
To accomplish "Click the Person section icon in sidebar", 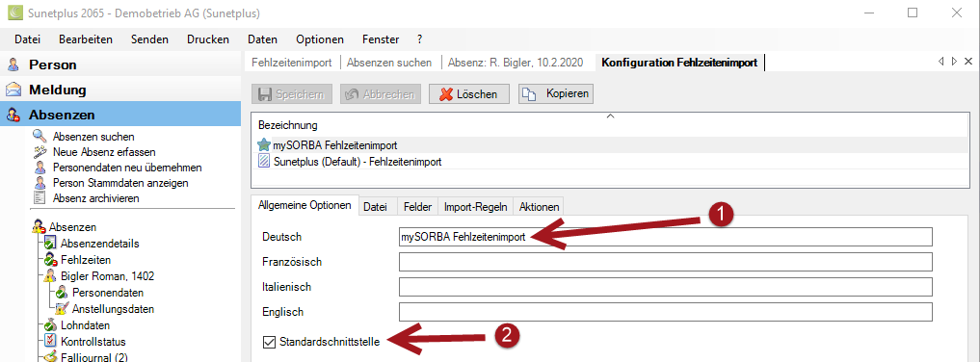I will [13, 65].
